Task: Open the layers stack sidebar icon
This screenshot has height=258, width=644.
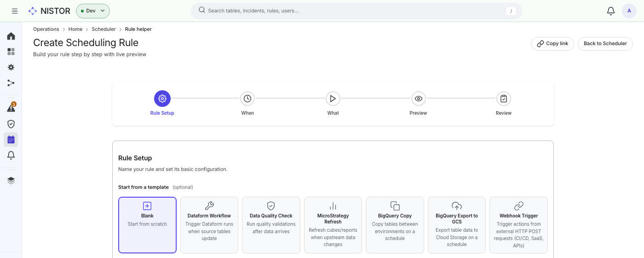Action: coord(11,181)
